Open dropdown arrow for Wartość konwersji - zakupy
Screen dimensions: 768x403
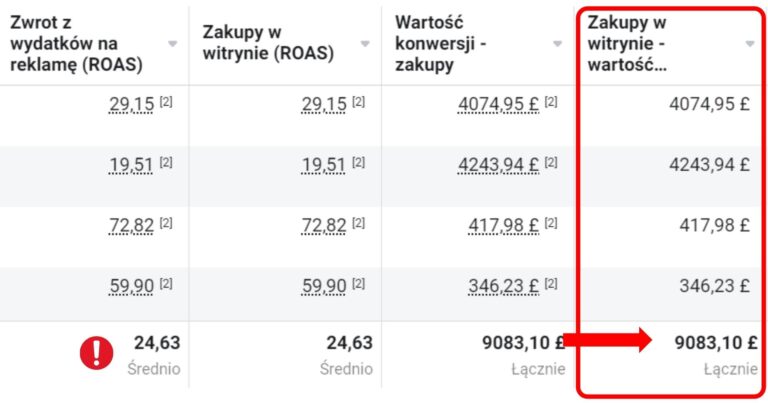pos(557,44)
